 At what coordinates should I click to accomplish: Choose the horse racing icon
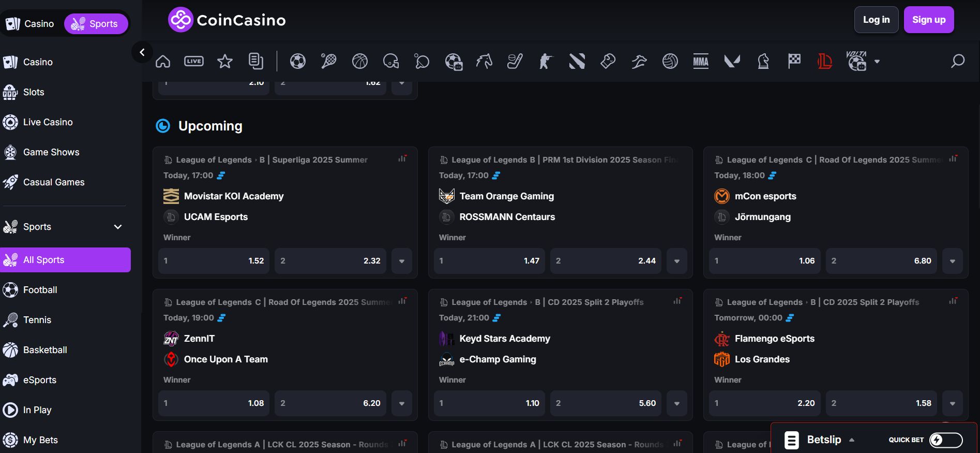point(484,62)
